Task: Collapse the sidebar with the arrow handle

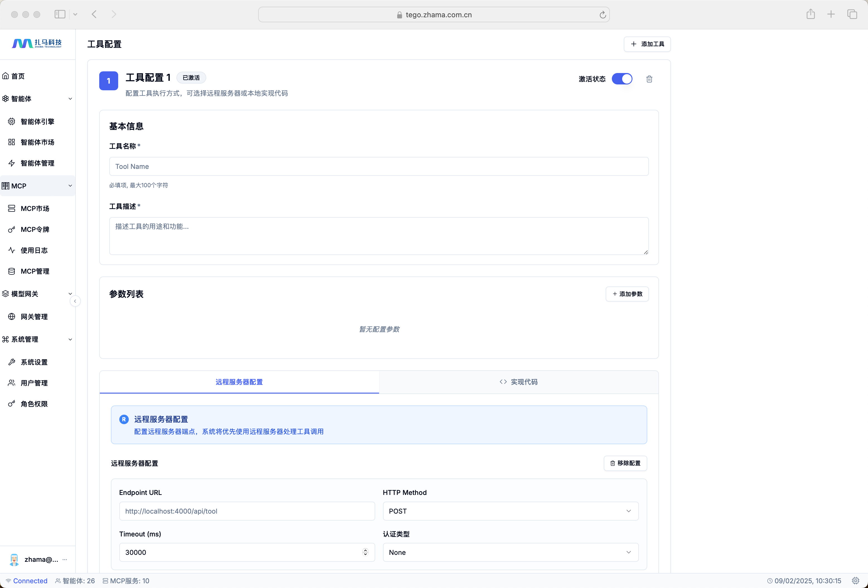Action: 75,301
